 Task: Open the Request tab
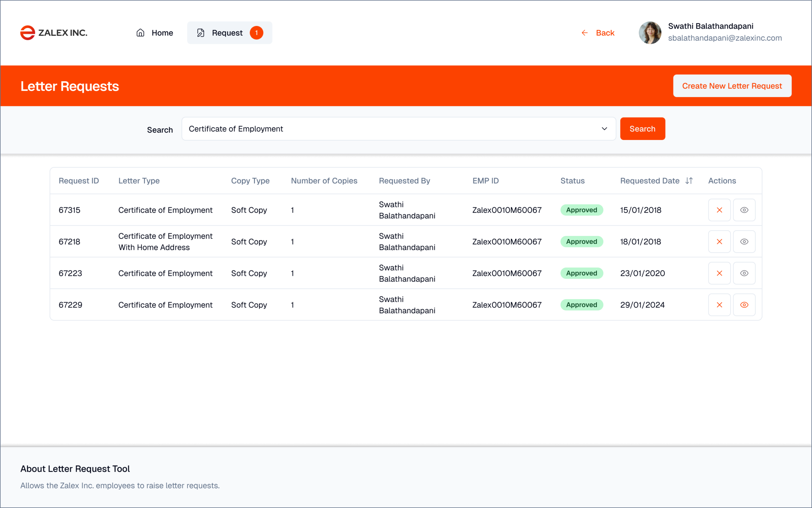230,33
